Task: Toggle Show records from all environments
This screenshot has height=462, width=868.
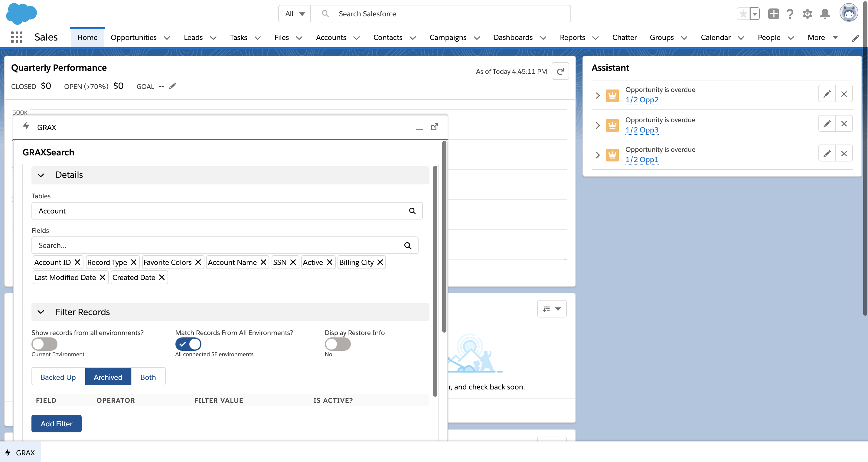Action: 44,344
